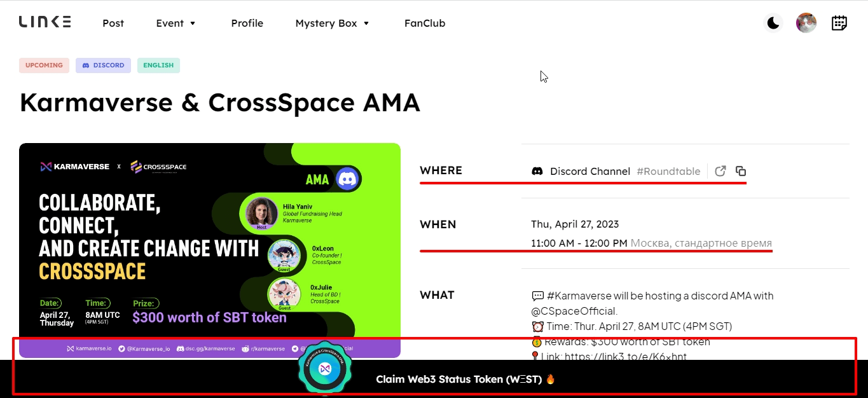This screenshot has width=868, height=398.
Task: Click the DISCORD platform tag
Action: (103, 65)
